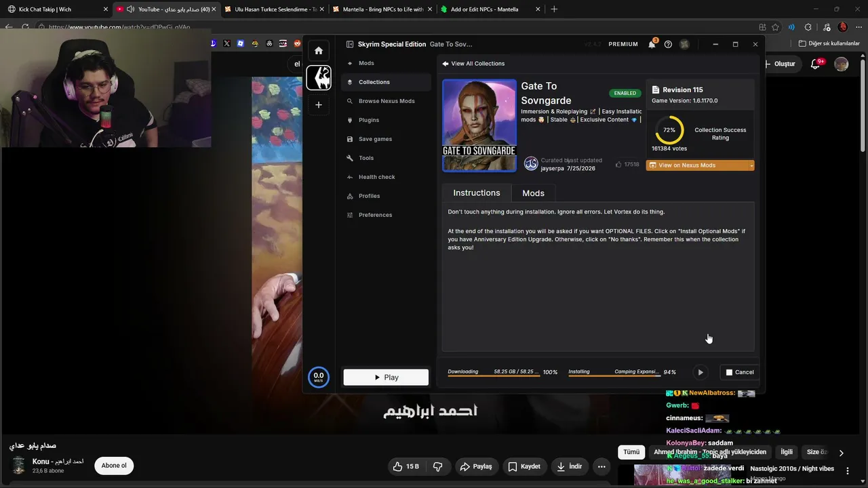This screenshot has width=868, height=488.
Task: Open Mods in the Vortex sidebar
Action: 387,63
